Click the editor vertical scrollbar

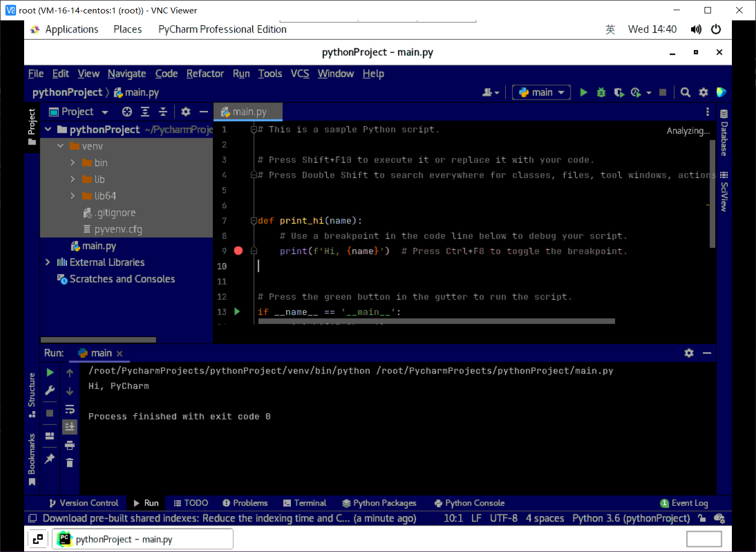(x=713, y=193)
